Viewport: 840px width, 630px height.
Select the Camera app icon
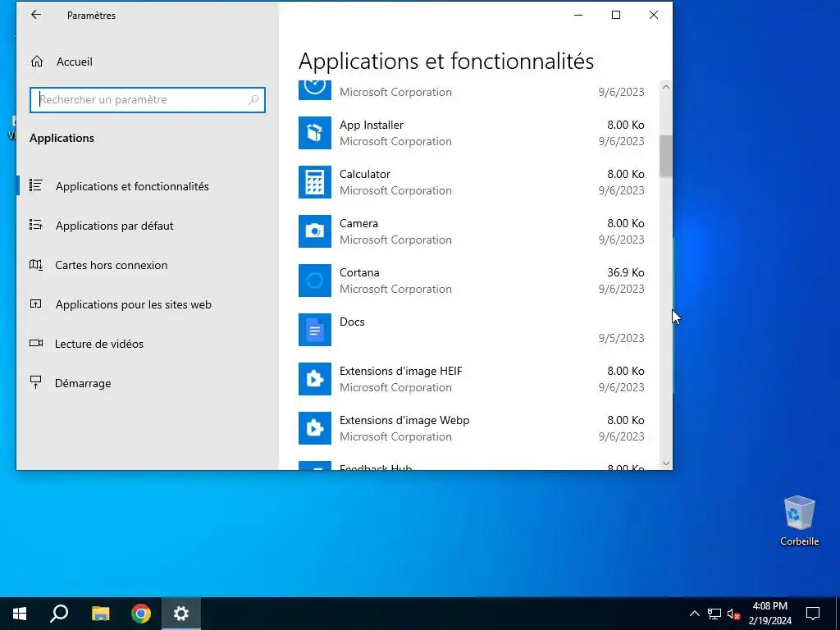tap(315, 231)
